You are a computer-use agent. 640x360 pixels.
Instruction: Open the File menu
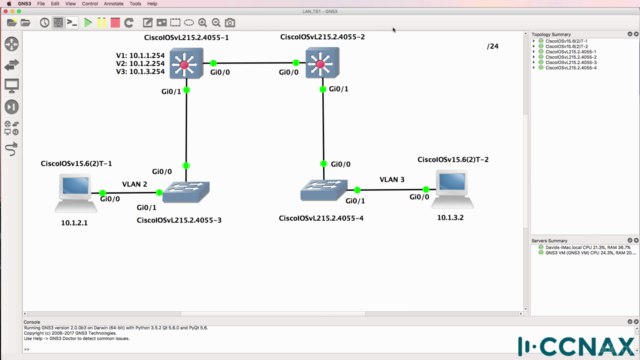click(x=41, y=4)
